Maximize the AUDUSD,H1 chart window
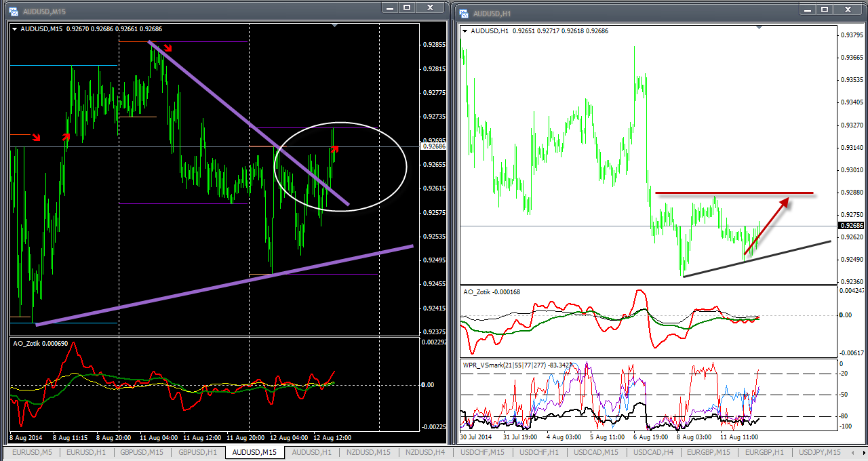This screenshot has height=461, width=868. [825, 9]
